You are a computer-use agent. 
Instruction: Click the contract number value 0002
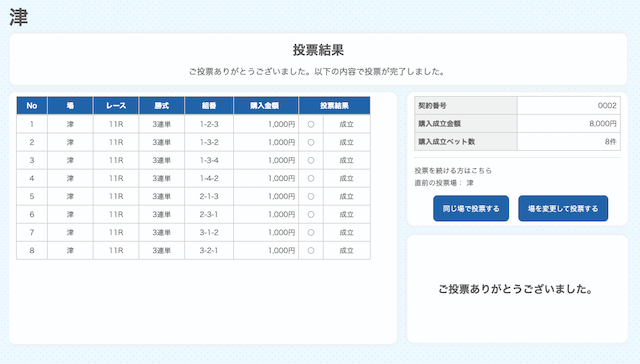point(607,106)
